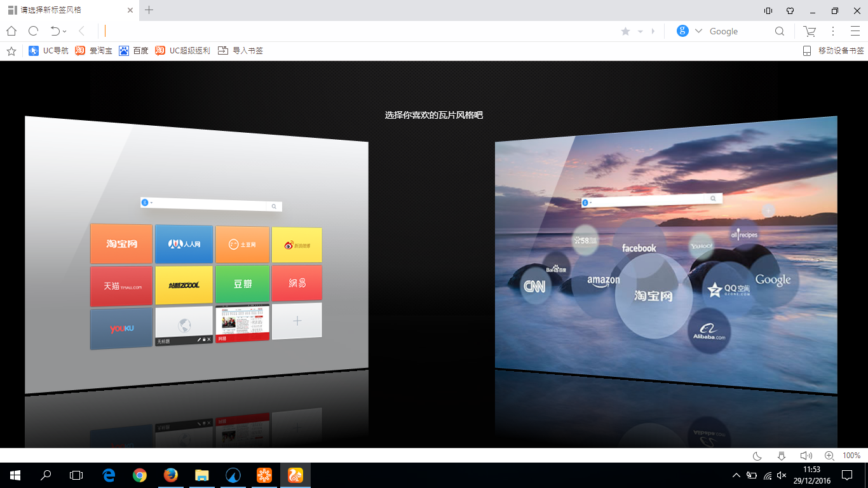Click into the address bar
868x488 pixels.
coord(359,31)
